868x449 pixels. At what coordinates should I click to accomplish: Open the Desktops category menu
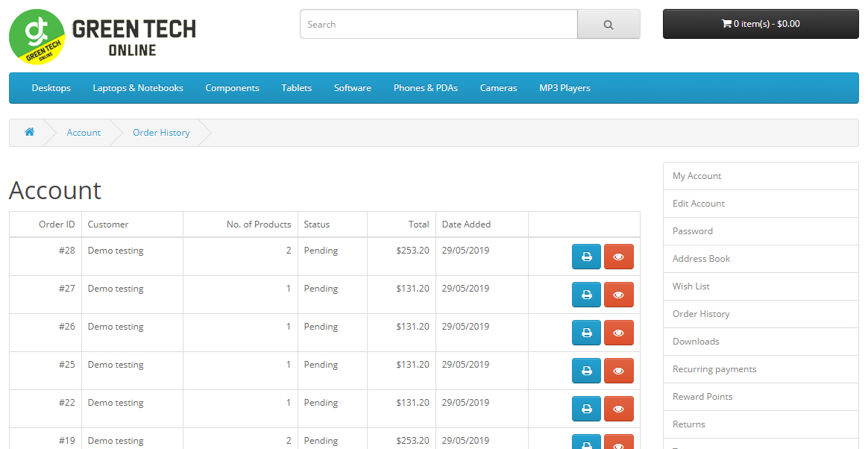tap(51, 88)
